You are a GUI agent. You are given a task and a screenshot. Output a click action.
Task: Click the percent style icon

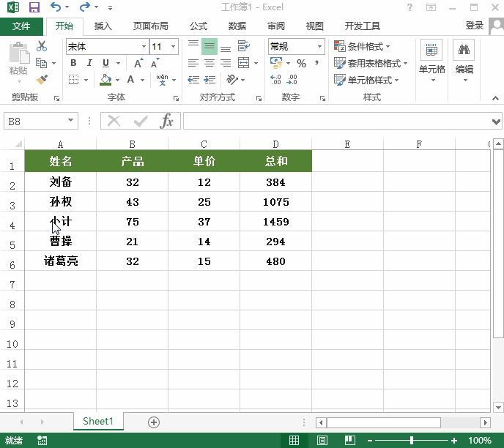[x=301, y=64]
